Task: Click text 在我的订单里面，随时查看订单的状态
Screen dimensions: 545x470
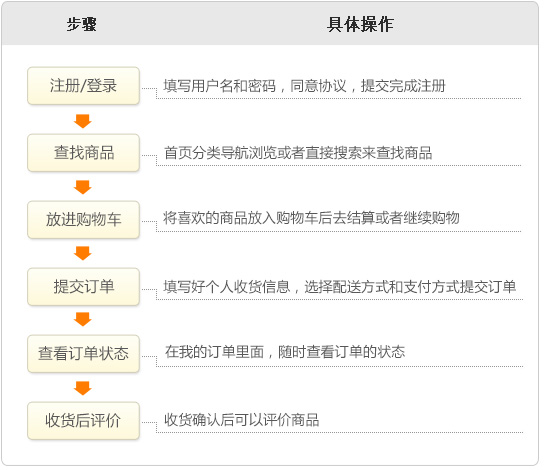Action: click(x=285, y=352)
